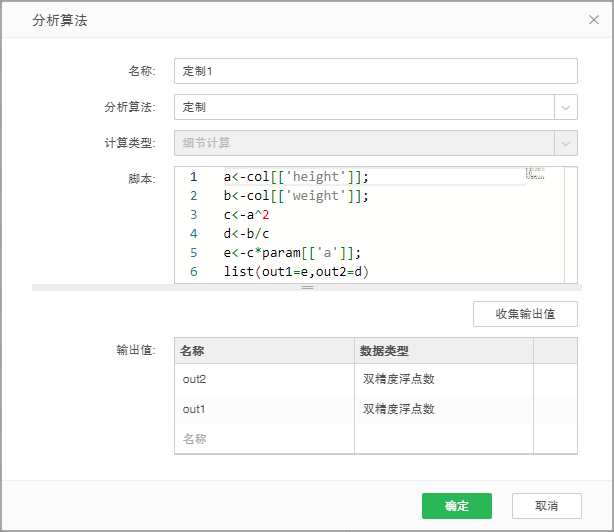Image resolution: width=614 pixels, height=532 pixels.
Task: Click the 细节计算 calculation type field
Action: coord(364,143)
